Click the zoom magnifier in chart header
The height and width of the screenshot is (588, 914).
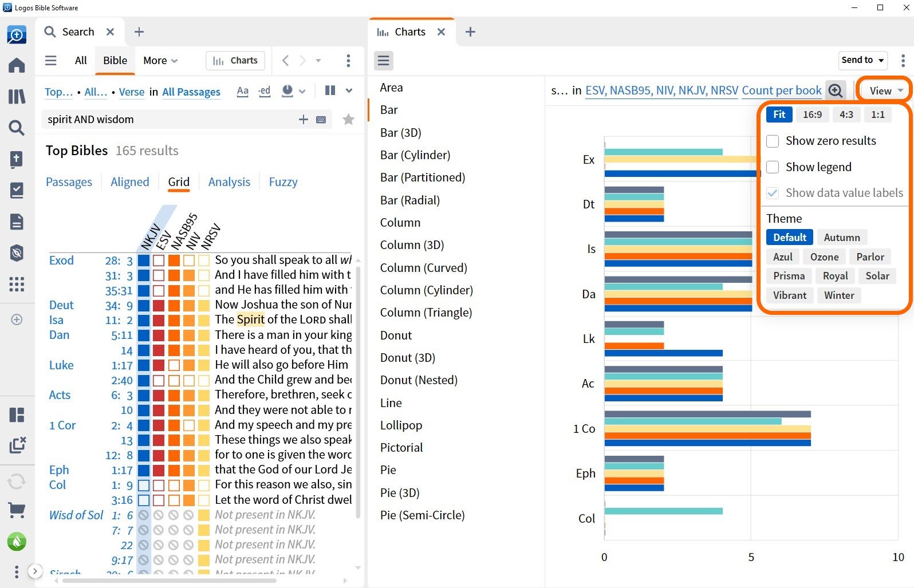(836, 90)
